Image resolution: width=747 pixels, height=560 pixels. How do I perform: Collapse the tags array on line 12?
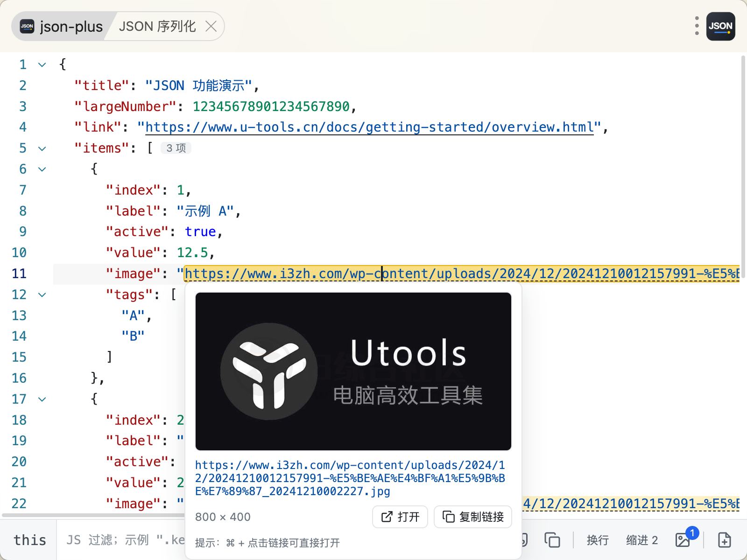(42, 294)
